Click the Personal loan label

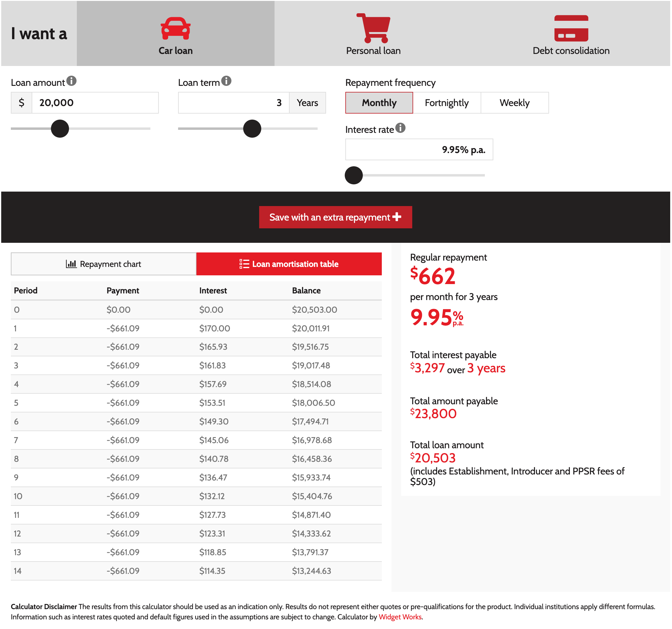(x=373, y=51)
